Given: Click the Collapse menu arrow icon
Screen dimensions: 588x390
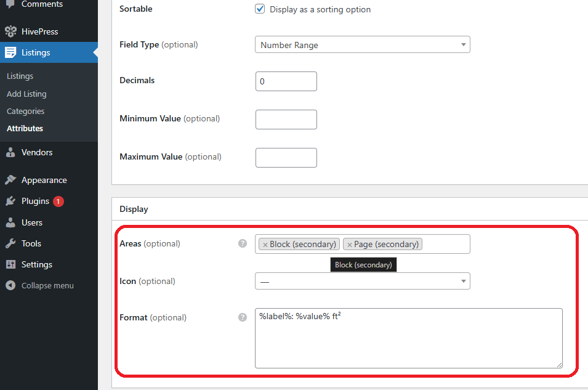Looking at the screenshot, I should tap(10, 286).
